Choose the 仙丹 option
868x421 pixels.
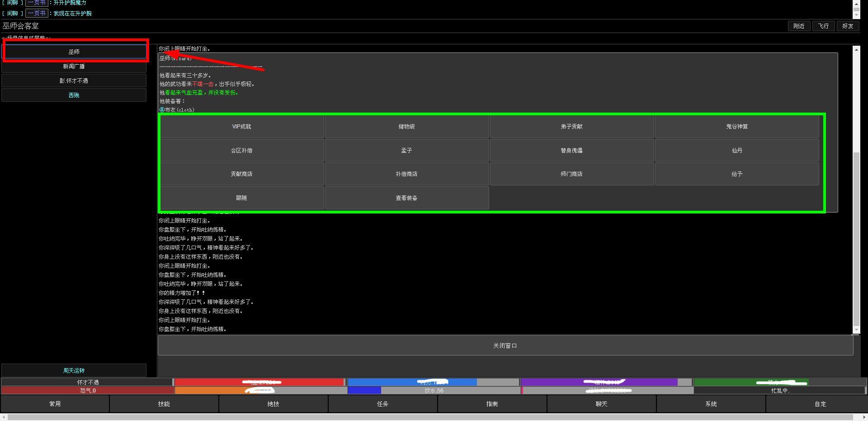(x=737, y=151)
